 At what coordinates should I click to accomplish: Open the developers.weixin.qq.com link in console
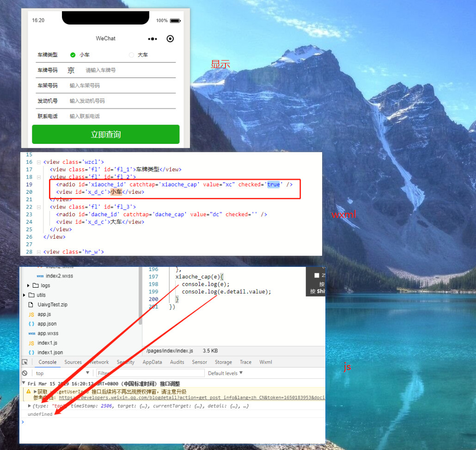(192, 397)
